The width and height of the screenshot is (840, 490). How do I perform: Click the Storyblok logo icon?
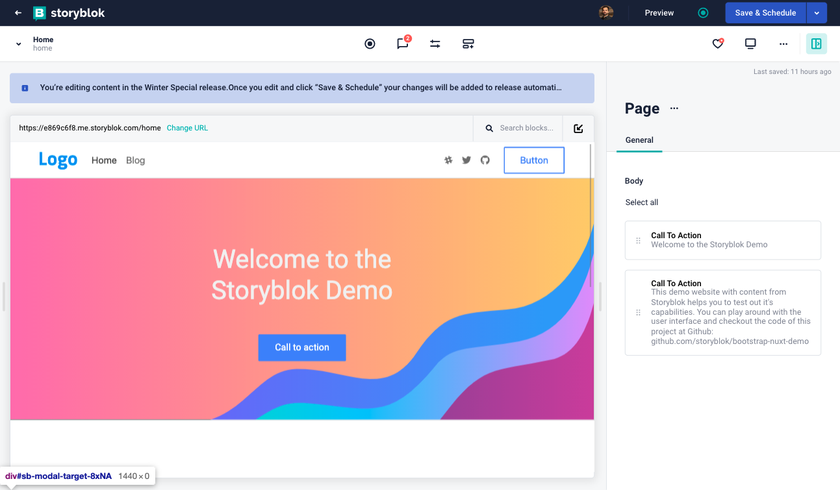(39, 13)
